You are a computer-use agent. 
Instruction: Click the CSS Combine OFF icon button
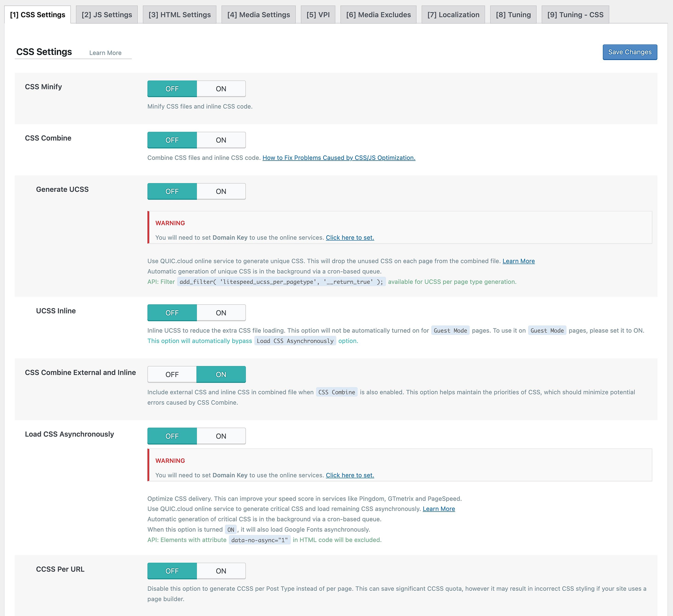(172, 140)
